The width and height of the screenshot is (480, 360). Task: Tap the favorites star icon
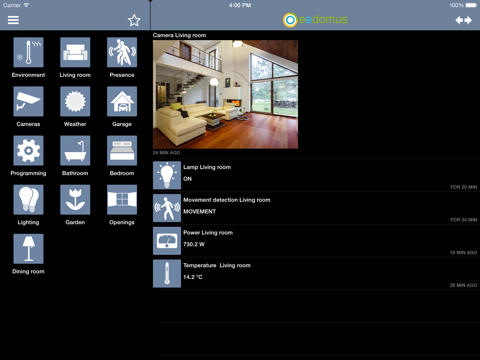coord(134,20)
